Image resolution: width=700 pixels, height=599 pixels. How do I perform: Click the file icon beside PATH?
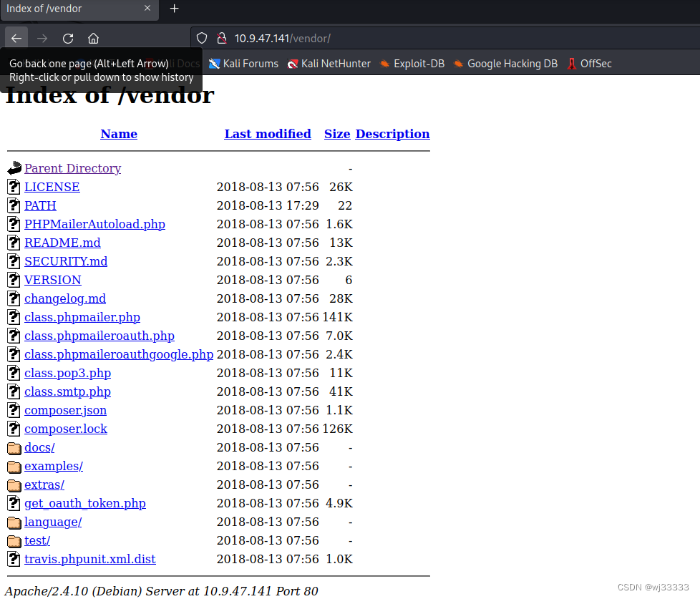click(14, 205)
